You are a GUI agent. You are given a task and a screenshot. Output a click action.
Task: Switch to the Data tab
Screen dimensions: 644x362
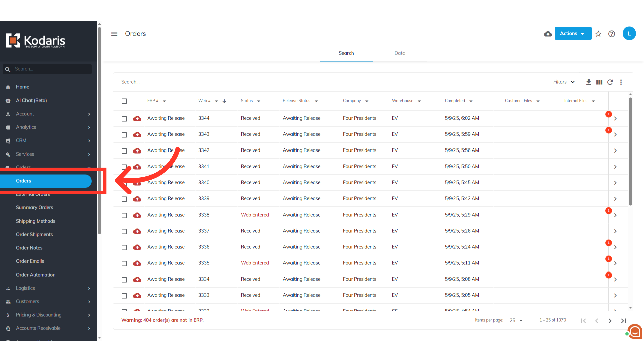(400, 53)
